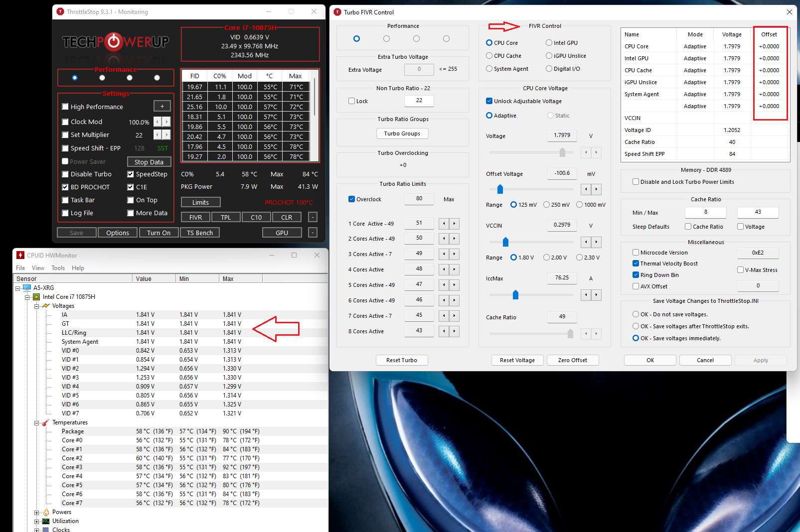The image size is (800, 532).
Task: Click the plus button beside High Performance
Action: point(162,106)
